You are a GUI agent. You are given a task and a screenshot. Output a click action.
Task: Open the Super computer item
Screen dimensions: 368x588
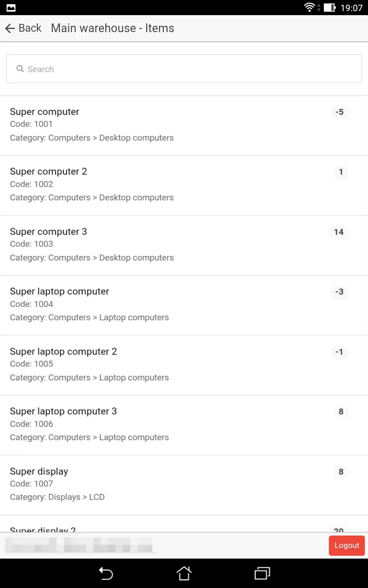click(138, 125)
